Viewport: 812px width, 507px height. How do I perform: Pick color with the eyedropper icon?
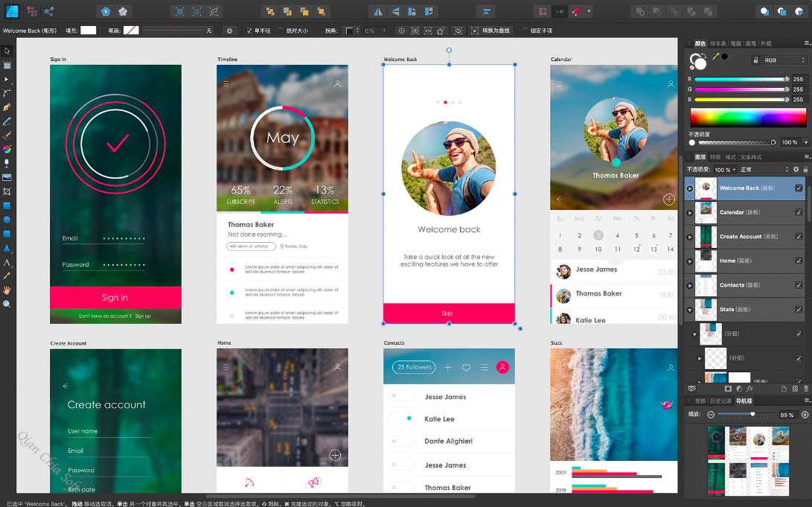(x=716, y=57)
